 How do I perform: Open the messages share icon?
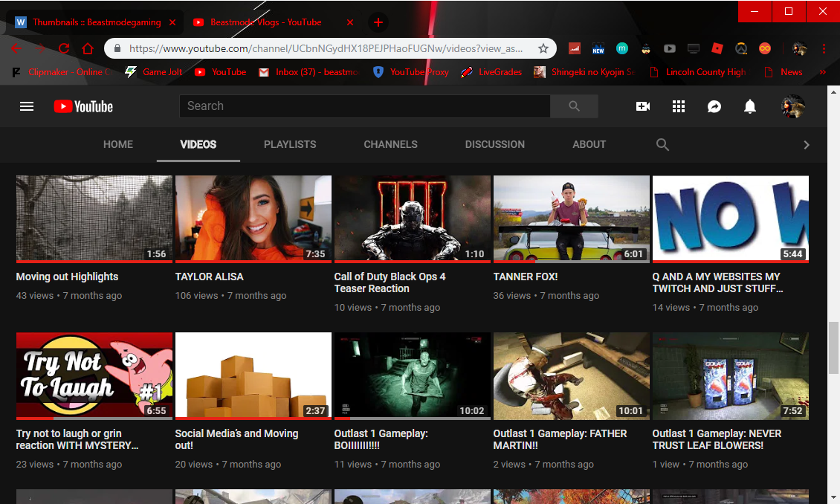(x=714, y=106)
